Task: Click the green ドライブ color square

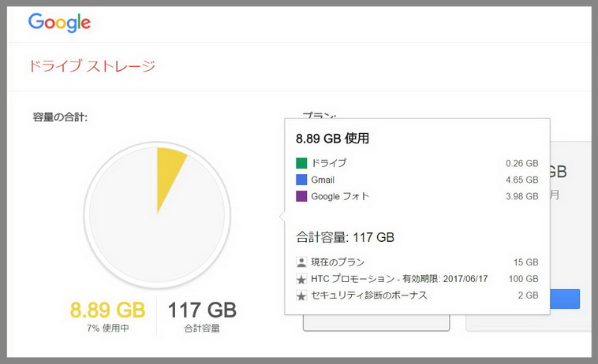Action: click(x=301, y=163)
